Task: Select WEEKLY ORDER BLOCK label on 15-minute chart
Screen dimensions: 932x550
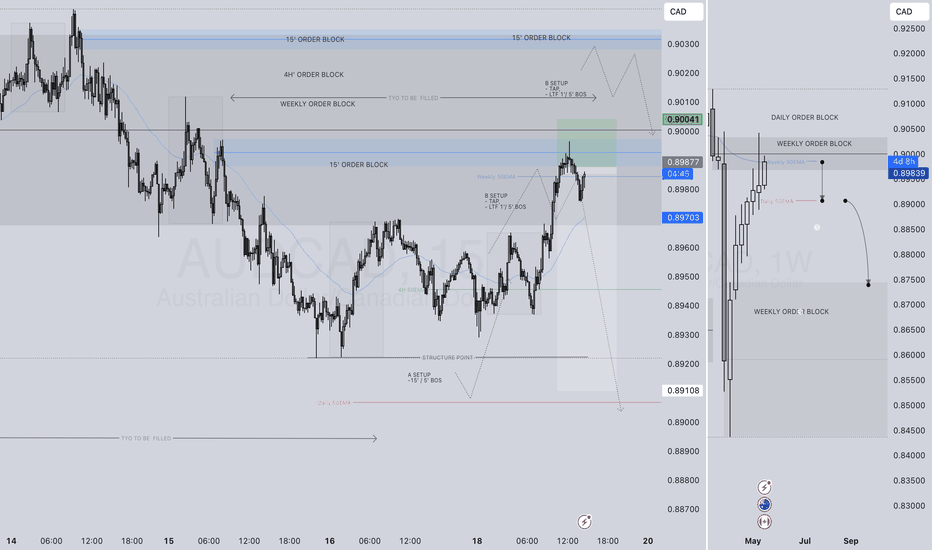Action: pyautogui.click(x=318, y=104)
